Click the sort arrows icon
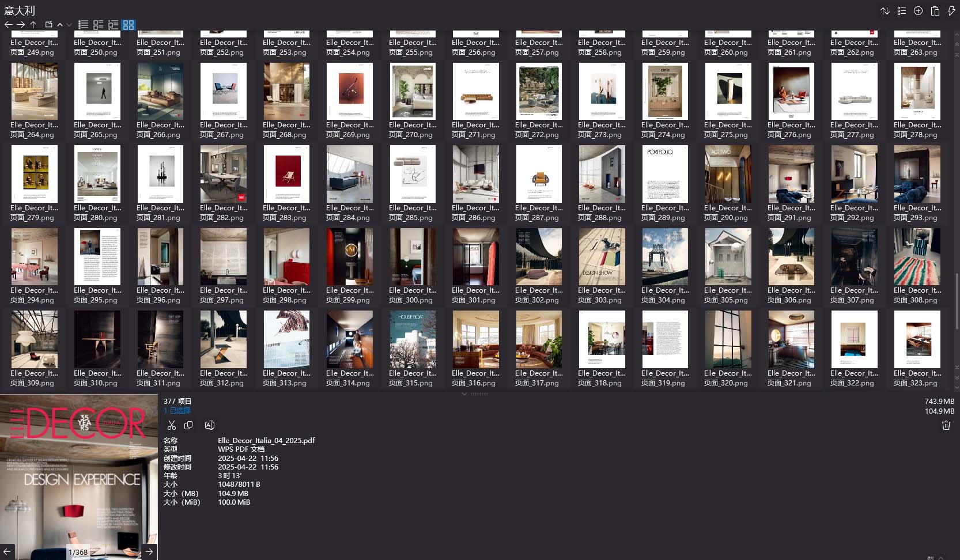Viewport: 960px width, 560px height. click(x=885, y=11)
